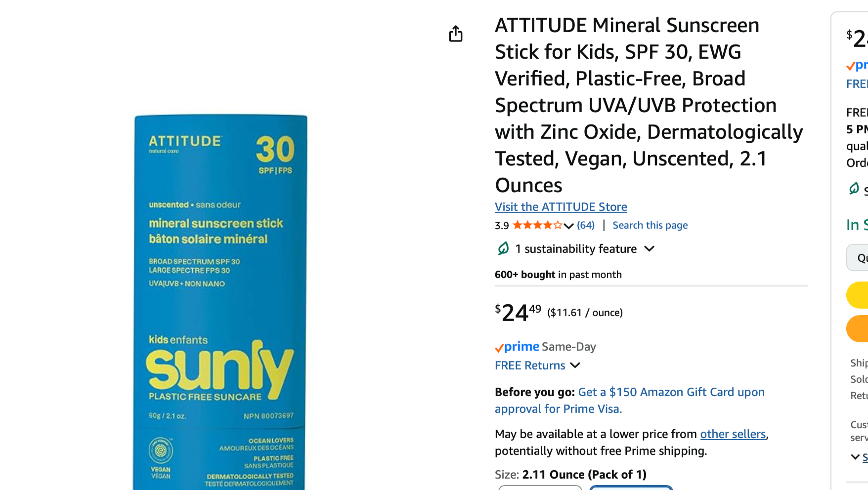Click the share icon above the product image
868x490 pixels.
[455, 34]
